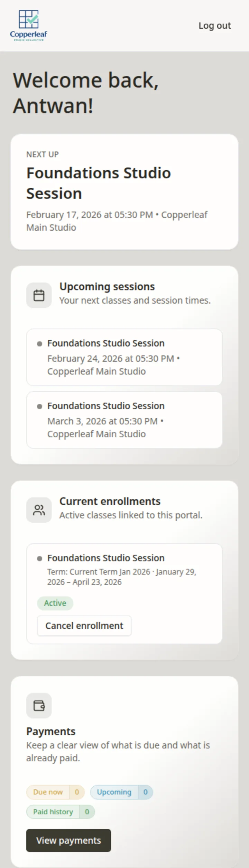Click the Welcome back, Antwan heading
249x868 pixels.
86,93
